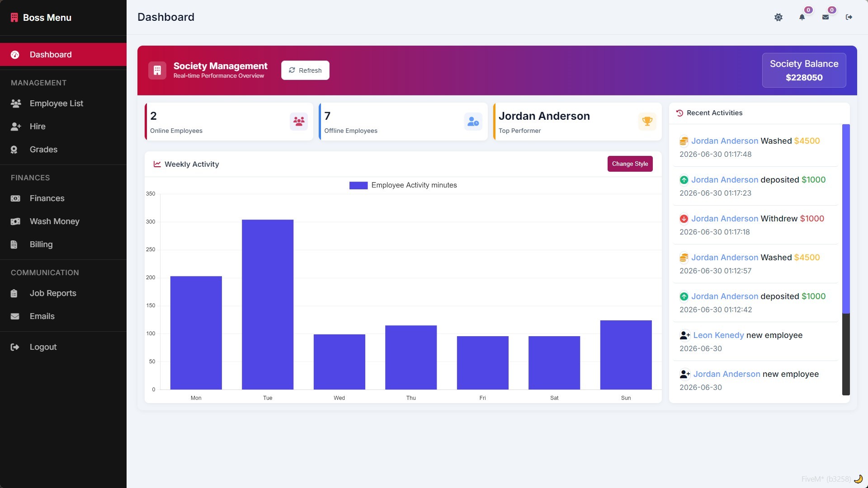868x488 pixels.
Task: Open the Leon Kenedy employee link
Action: point(718,335)
